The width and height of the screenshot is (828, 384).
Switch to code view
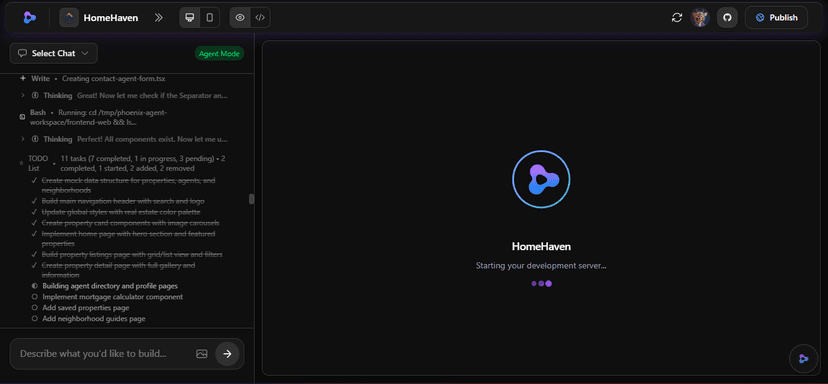click(260, 17)
